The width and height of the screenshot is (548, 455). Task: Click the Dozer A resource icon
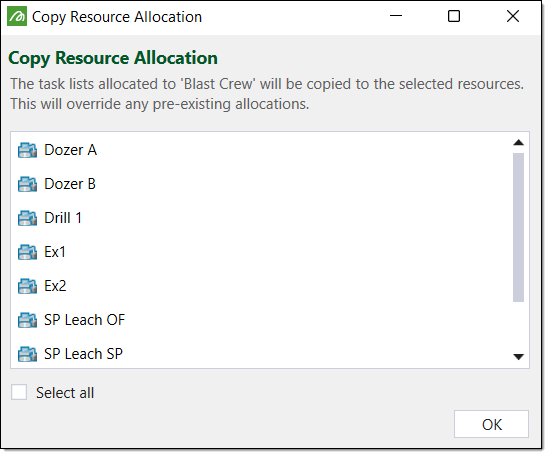(27, 150)
